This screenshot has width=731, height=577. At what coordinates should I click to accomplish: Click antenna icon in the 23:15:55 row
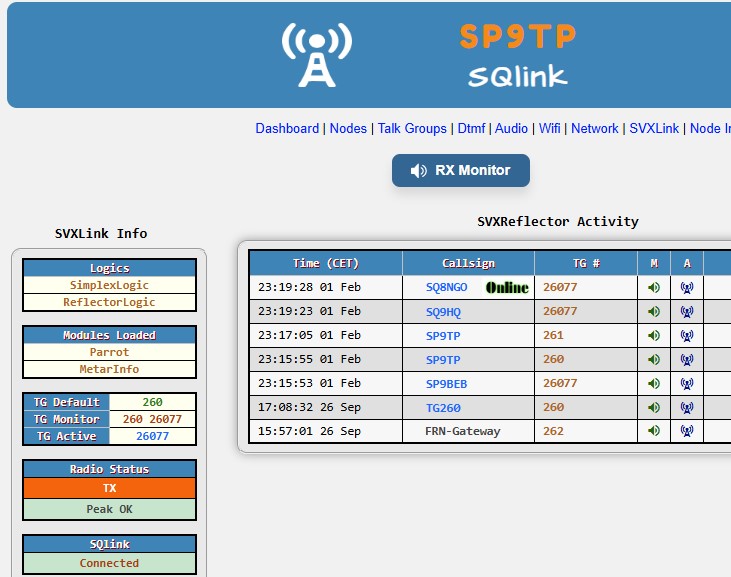(x=686, y=359)
